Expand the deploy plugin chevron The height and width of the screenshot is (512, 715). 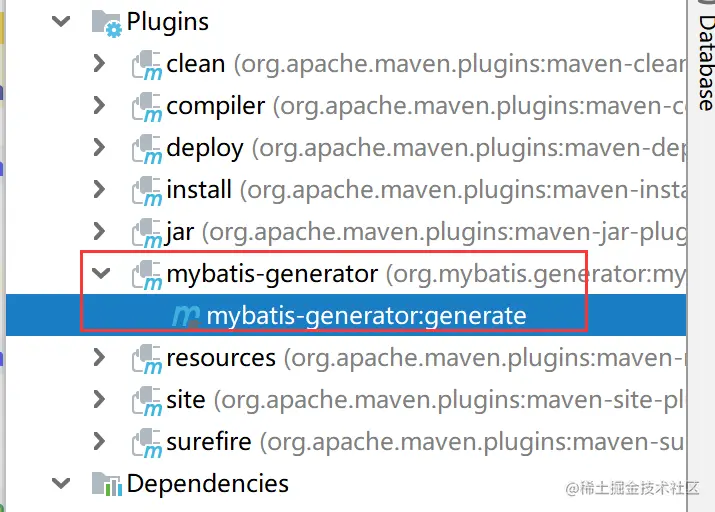click(x=99, y=148)
